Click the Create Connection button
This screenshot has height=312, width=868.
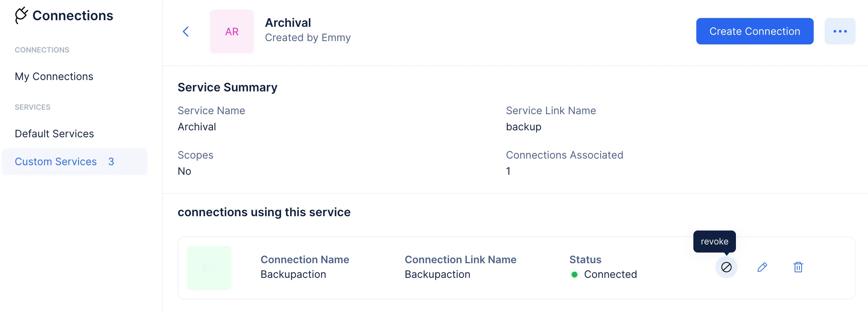[755, 31]
